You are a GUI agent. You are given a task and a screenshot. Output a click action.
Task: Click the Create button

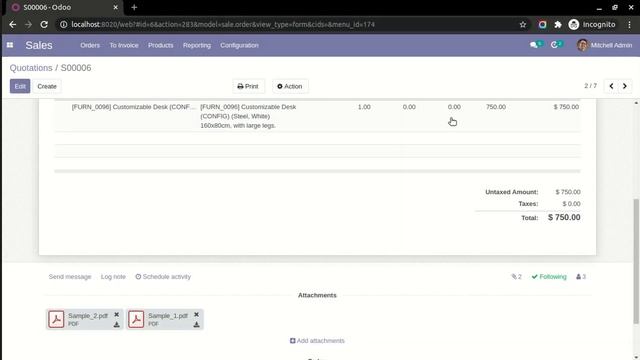point(47,86)
